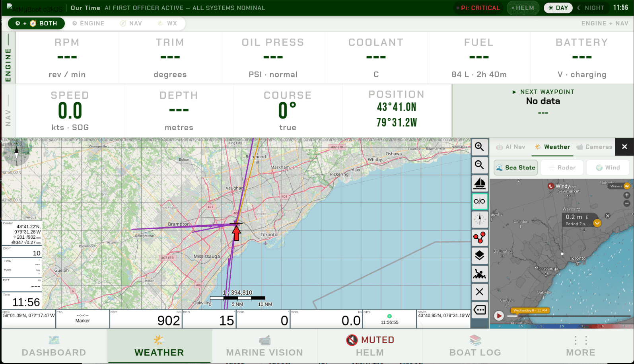The width and height of the screenshot is (634, 364).
Task: Click the route waypoints tool icon
Action: (479, 237)
